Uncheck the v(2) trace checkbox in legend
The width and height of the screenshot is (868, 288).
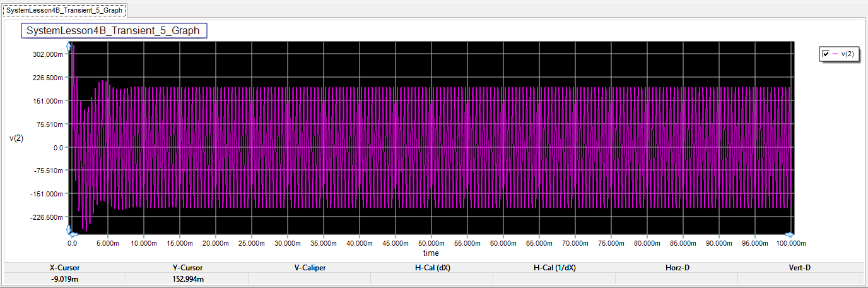click(826, 54)
